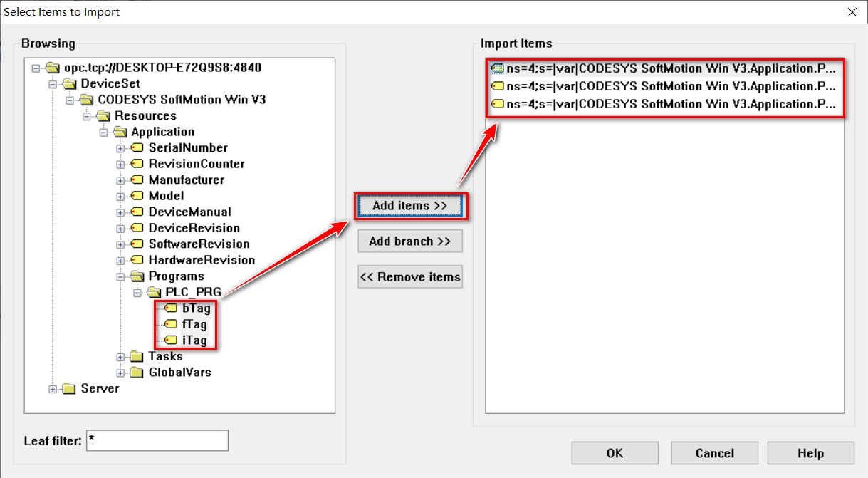The height and width of the screenshot is (478, 868).
Task: Select the SoftwareRevision label
Action: (199, 244)
